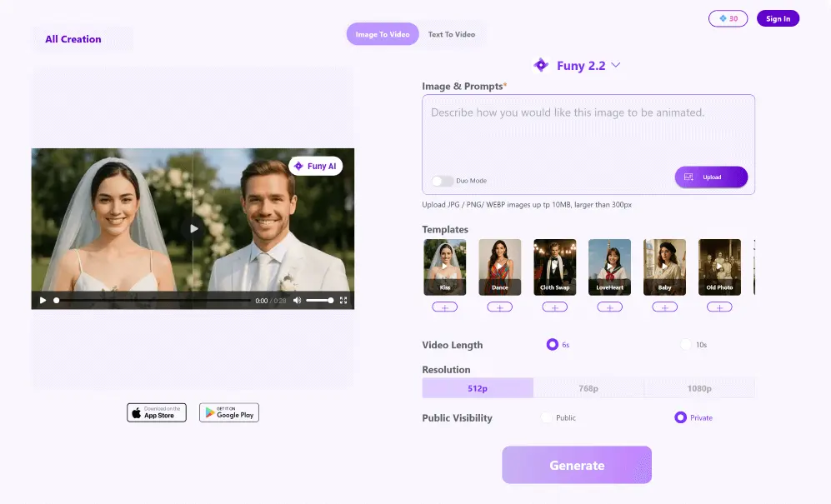Add the Old Photo template plus icon
831x504 pixels.
coord(719,307)
